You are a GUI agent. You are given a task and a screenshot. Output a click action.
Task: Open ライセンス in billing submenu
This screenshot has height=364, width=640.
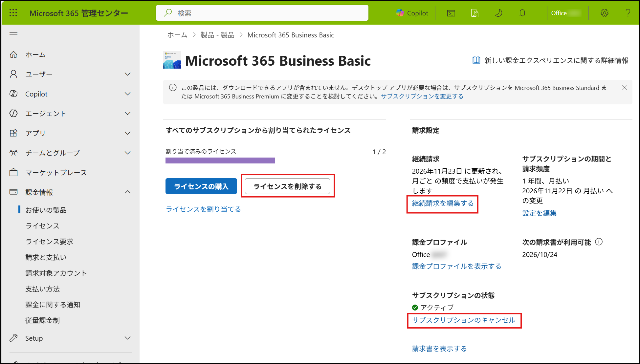pos(42,226)
